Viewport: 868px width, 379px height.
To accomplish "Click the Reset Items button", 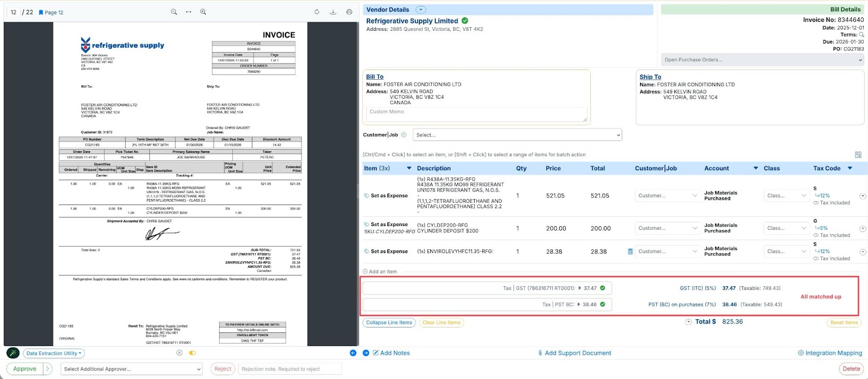I will click(x=844, y=323).
